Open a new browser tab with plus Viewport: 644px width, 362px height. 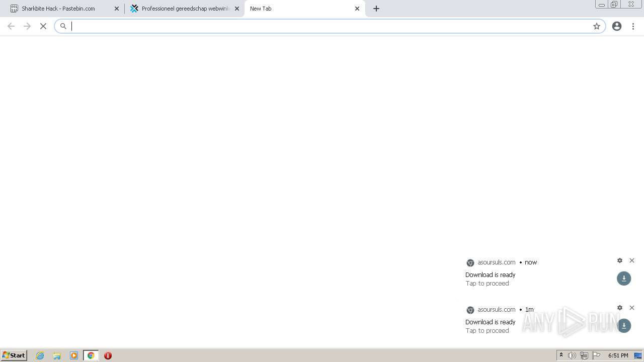(x=376, y=9)
